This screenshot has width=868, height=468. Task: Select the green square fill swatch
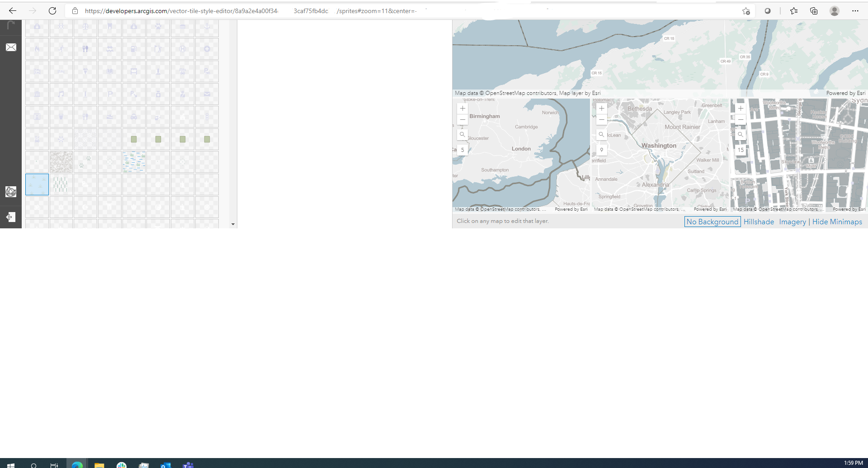pyautogui.click(x=134, y=139)
